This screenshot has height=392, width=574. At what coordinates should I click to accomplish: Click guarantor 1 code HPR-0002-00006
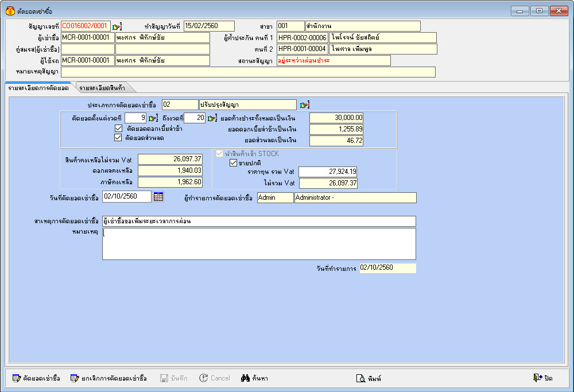[302, 38]
